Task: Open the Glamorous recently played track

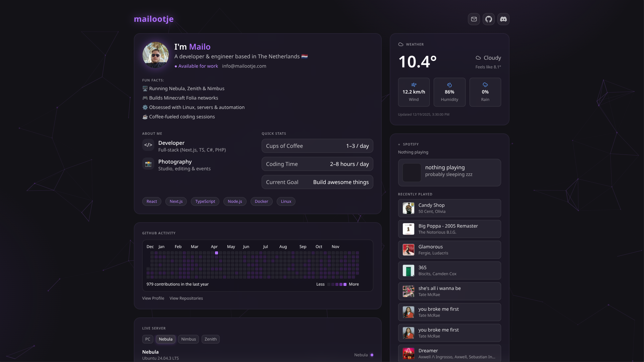Action: [449, 250]
